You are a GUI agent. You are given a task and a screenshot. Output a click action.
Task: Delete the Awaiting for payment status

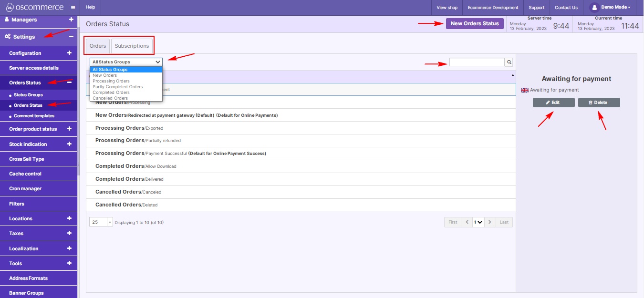point(599,103)
